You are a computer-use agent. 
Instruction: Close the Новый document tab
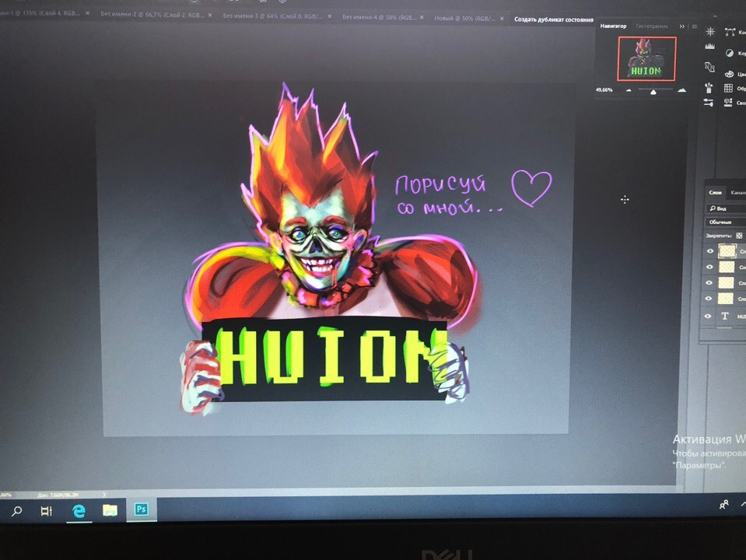point(502,19)
